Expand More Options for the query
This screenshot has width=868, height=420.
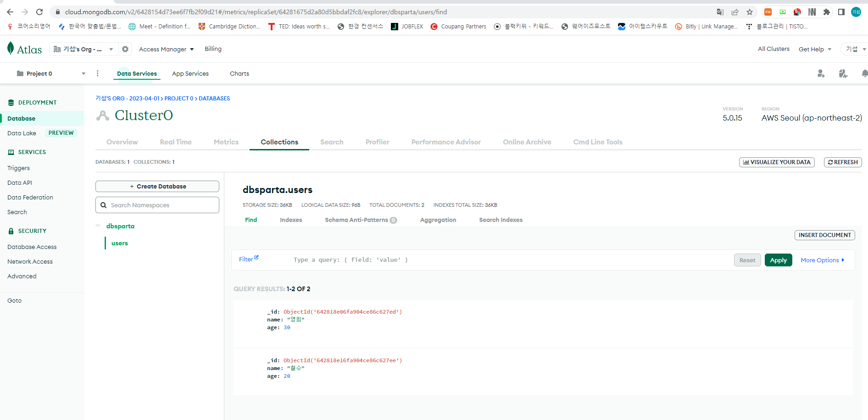(x=823, y=260)
